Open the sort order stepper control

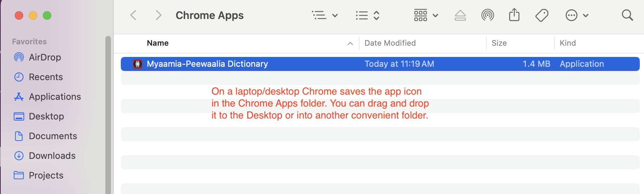tap(367, 15)
